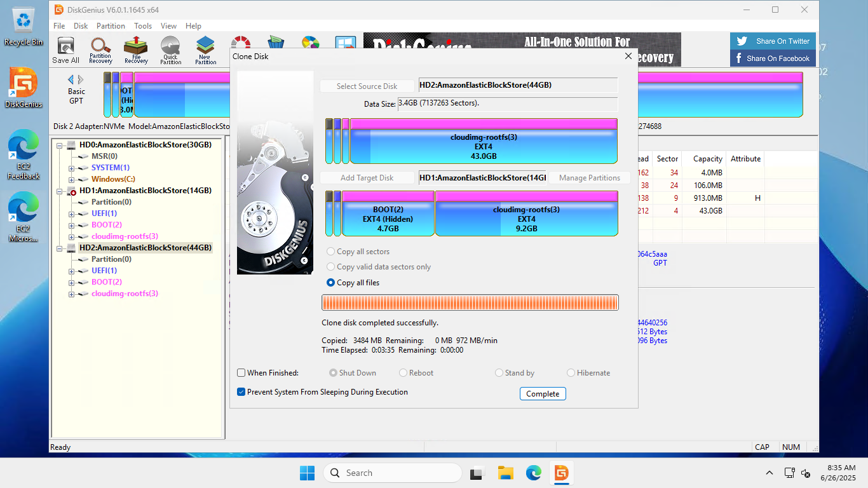Open the Quick Partition tool
The image size is (868, 488).
(170, 50)
